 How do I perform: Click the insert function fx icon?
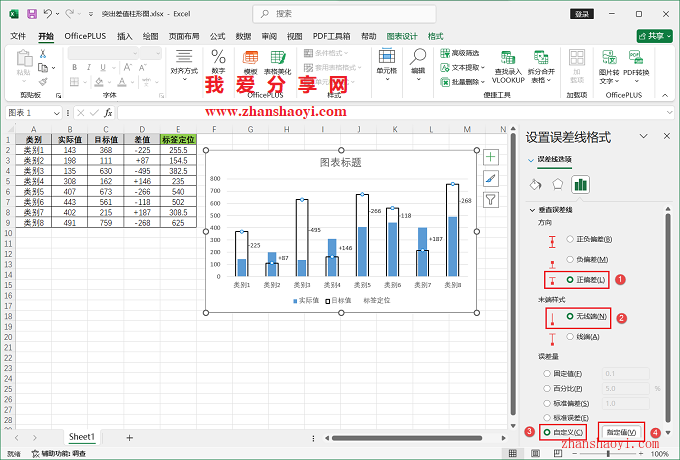tap(108, 113)
